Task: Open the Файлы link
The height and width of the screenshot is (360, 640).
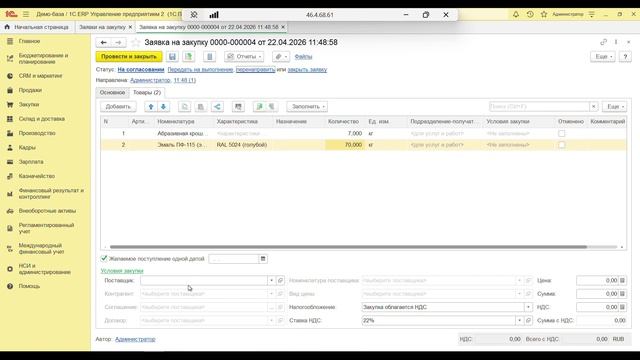Action: click(x=303, y=57)
